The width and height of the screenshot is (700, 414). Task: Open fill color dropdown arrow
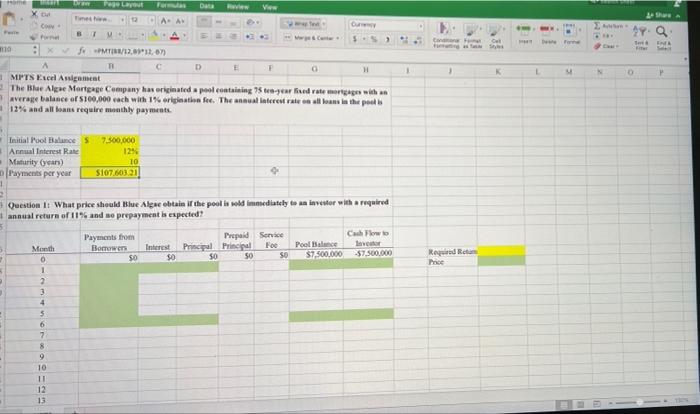click(163, 36)
